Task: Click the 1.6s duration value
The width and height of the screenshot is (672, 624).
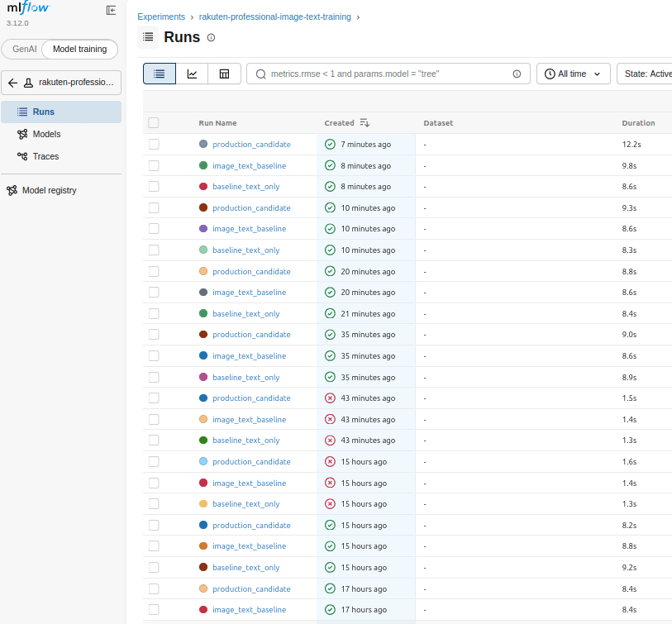Action: click(629, 461)
